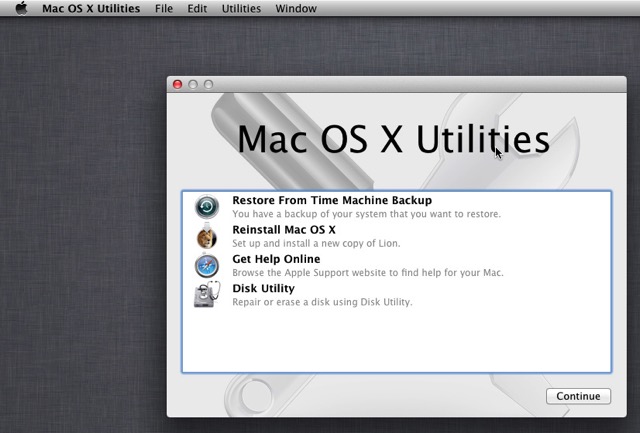The image size is (640, 433).
Task: Open the Utilities menu
Action: coord(241,9)
